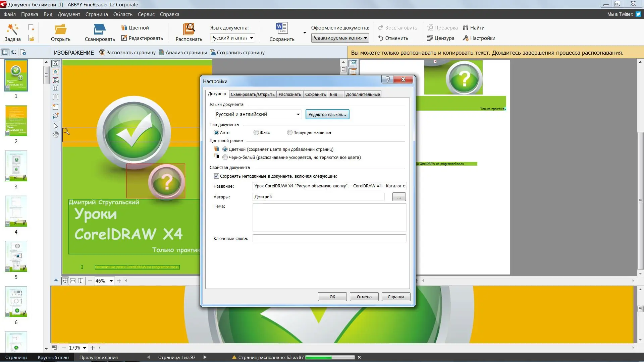644x362 pixels.
Task: Click the Open (Открыть) folder icon
Action: click(x=60, y=29)
